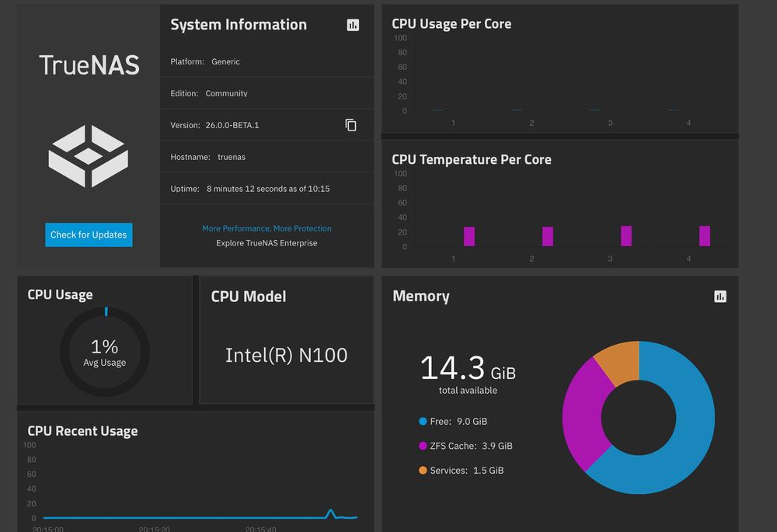The height and width of the screenshot is (532, 777).
Task: Open System Information reports chart icon
Action: [353, 25]
